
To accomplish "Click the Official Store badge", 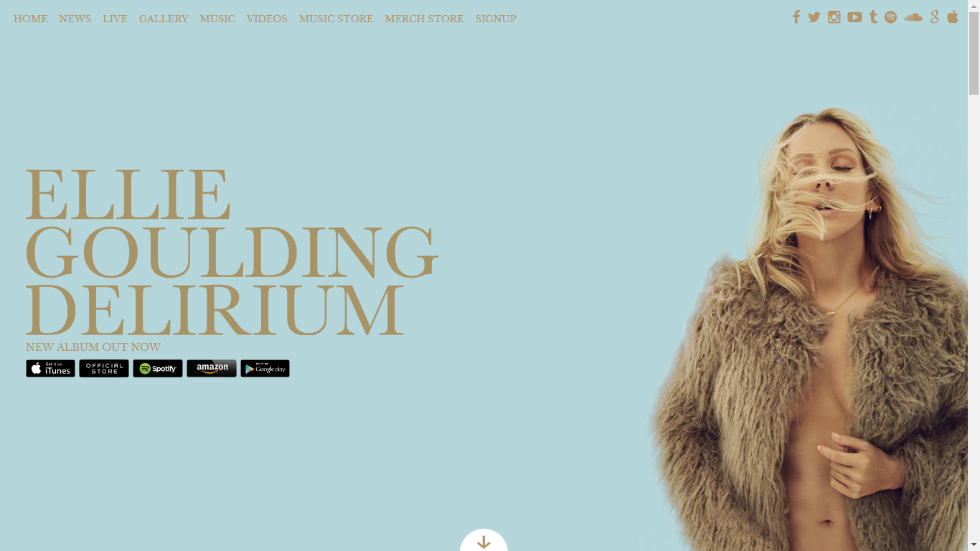I will tap(104, 368).
